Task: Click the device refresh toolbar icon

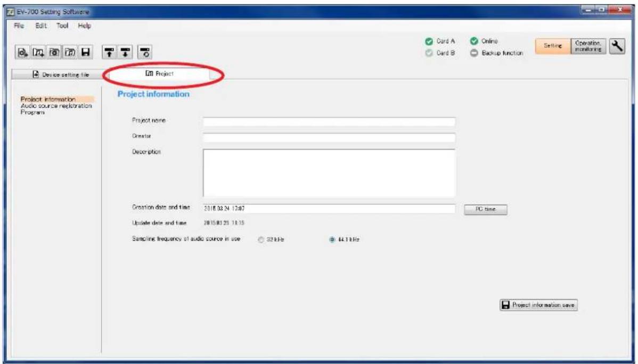Action: click(145, 53)
